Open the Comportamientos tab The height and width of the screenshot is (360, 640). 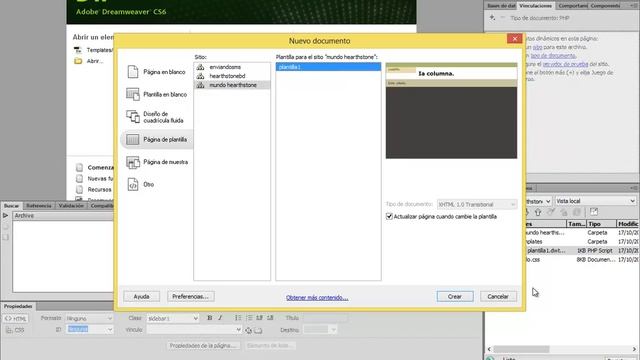coord(572,6)
